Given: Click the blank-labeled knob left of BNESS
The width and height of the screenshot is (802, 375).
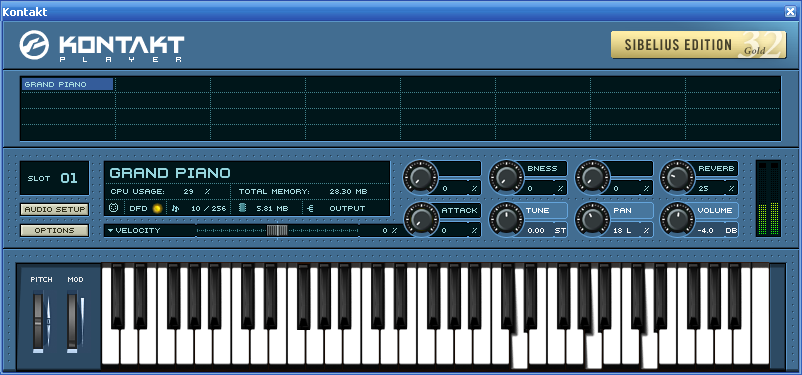Looking at the screenshot, I should click(420, 177).
